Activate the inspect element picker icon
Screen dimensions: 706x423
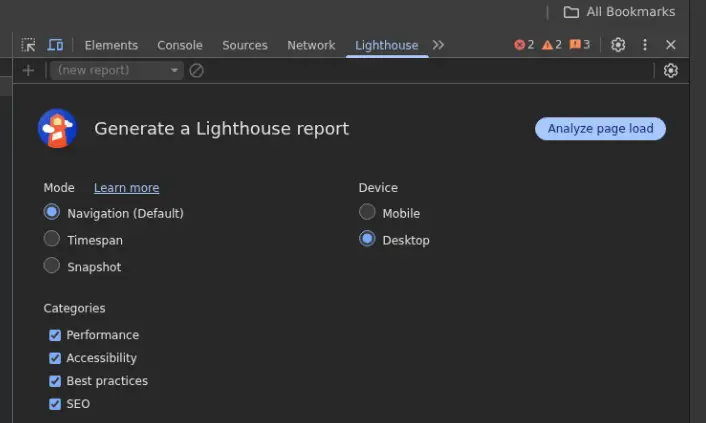coord(28,45)
